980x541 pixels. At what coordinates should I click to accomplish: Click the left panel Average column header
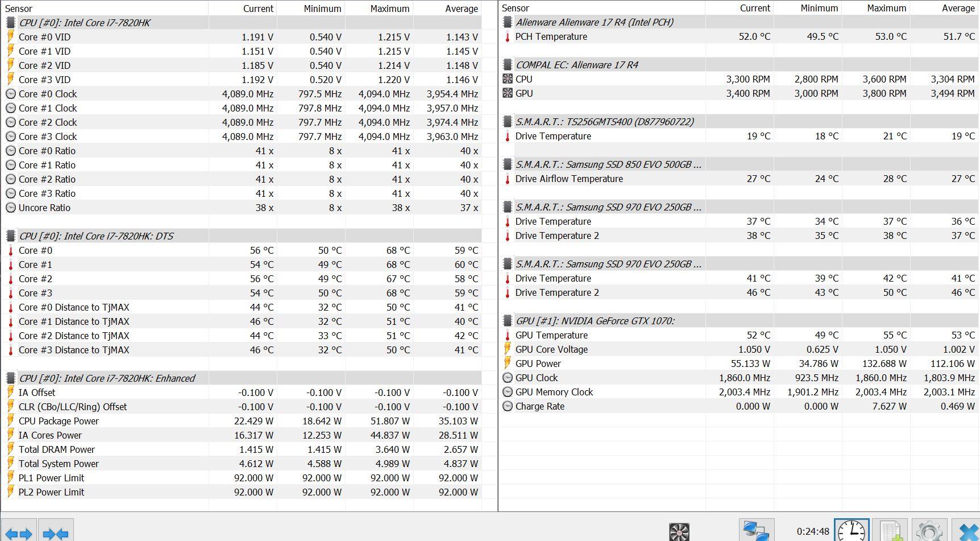pyautogui.click(x=447, y=8)
